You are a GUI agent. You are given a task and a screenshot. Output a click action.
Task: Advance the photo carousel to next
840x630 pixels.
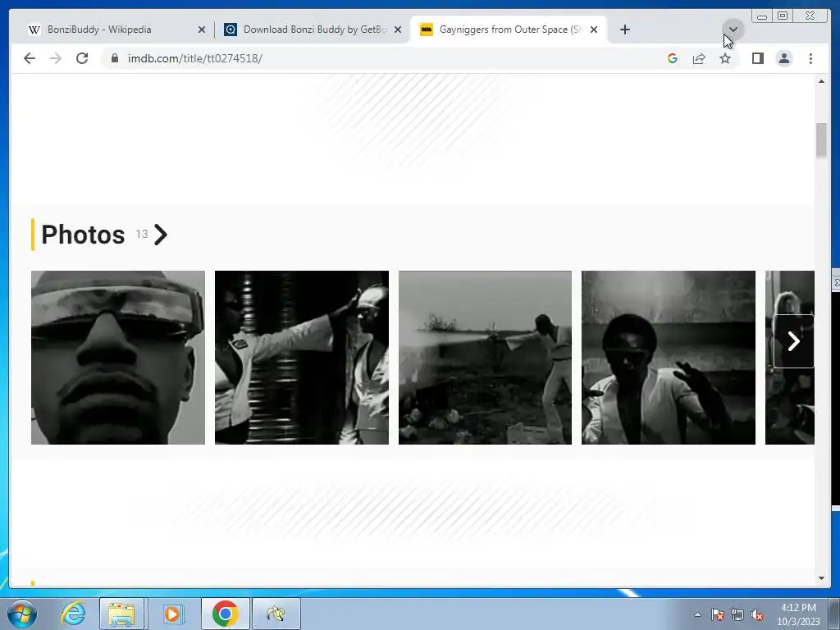[x=794, y=341]
